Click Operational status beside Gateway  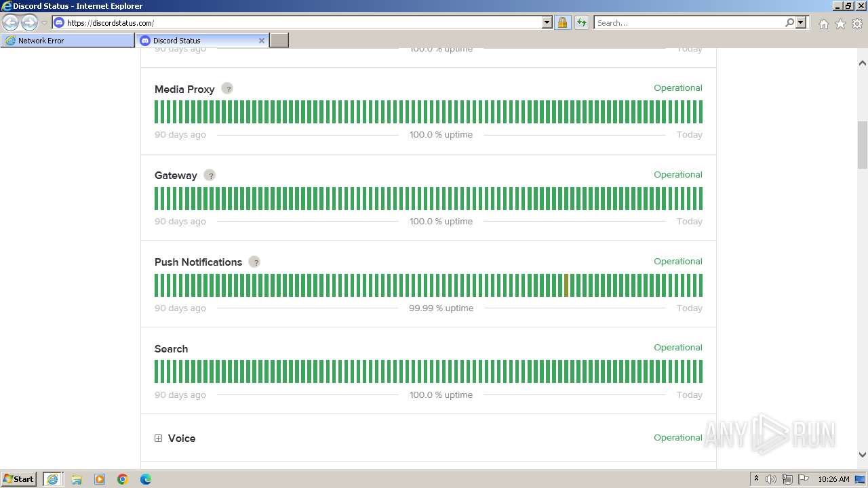tap(678, 175)
